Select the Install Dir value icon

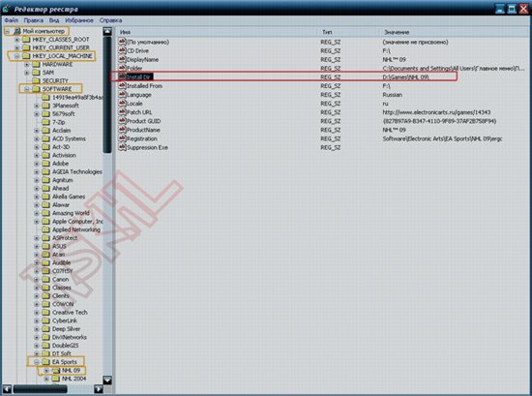pyautogui.click(x=122, y=76)
